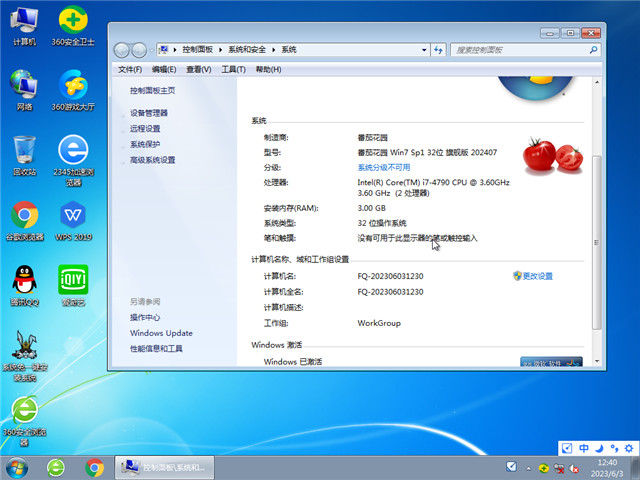
Task: Open the 查看(V) menu
Action: click(199, 69)
